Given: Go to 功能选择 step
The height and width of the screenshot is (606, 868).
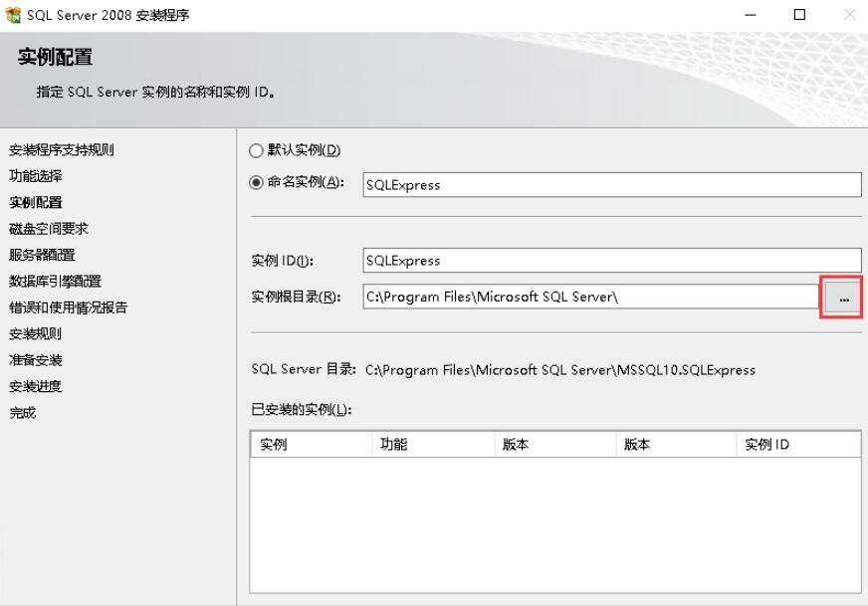Looking at the screenshot, I should click(36, 176).
